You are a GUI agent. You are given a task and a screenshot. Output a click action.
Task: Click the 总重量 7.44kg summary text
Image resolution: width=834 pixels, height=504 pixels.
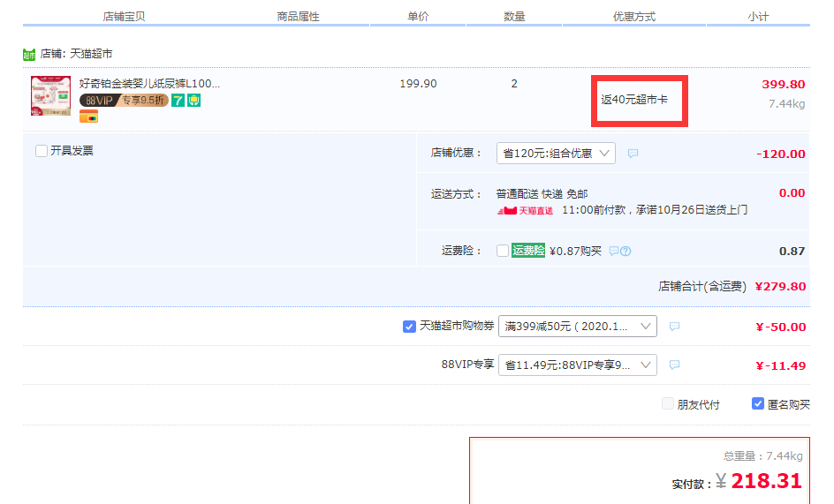(x=762, y=456)
